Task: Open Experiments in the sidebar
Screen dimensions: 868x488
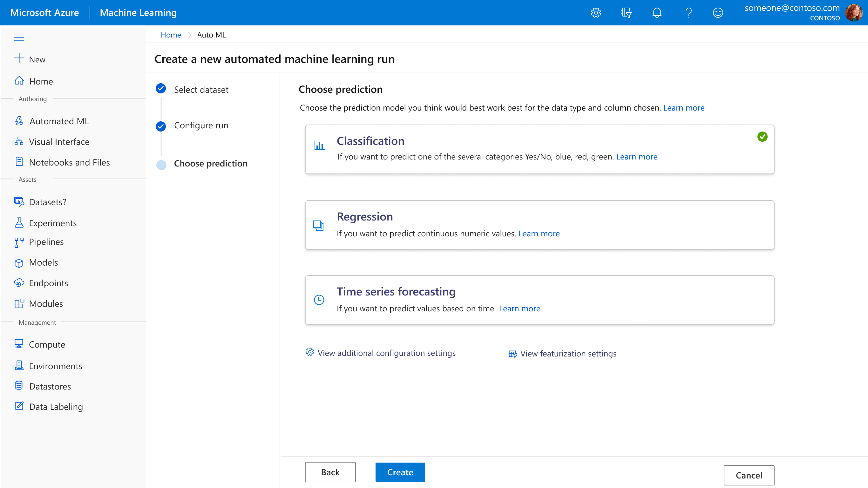Action: pyautogui.click(x=53, y=223)
